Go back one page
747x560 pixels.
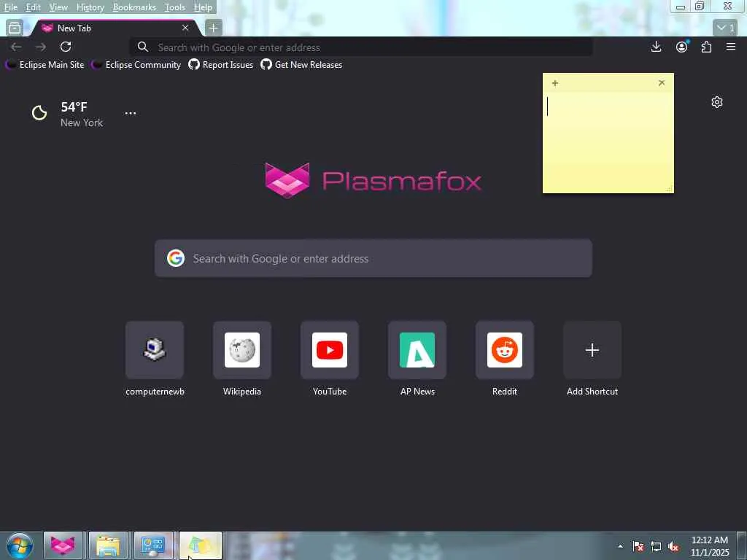pyautogui.click(x=16, y=47)
